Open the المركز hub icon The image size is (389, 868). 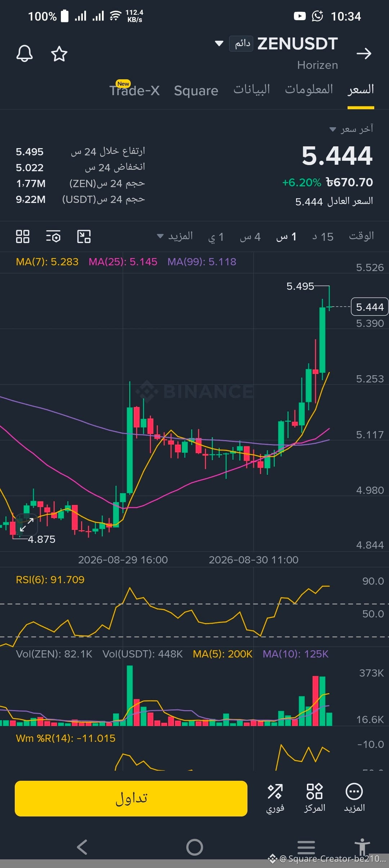(314, 798)
